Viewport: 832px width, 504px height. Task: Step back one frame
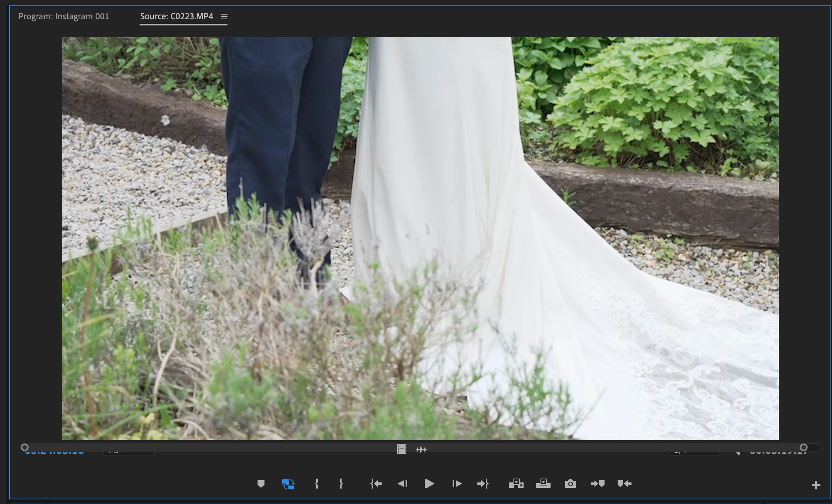pos(403,484)
